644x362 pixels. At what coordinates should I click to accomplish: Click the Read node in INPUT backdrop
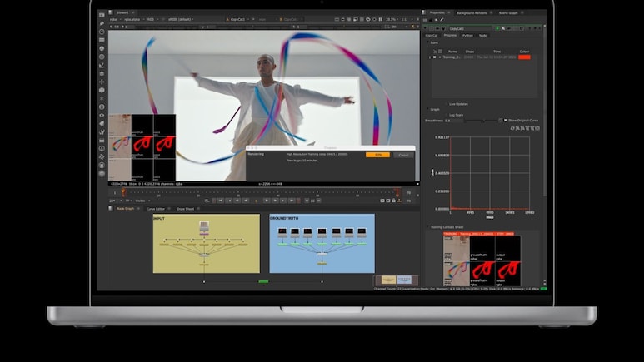tap(204, 227)
